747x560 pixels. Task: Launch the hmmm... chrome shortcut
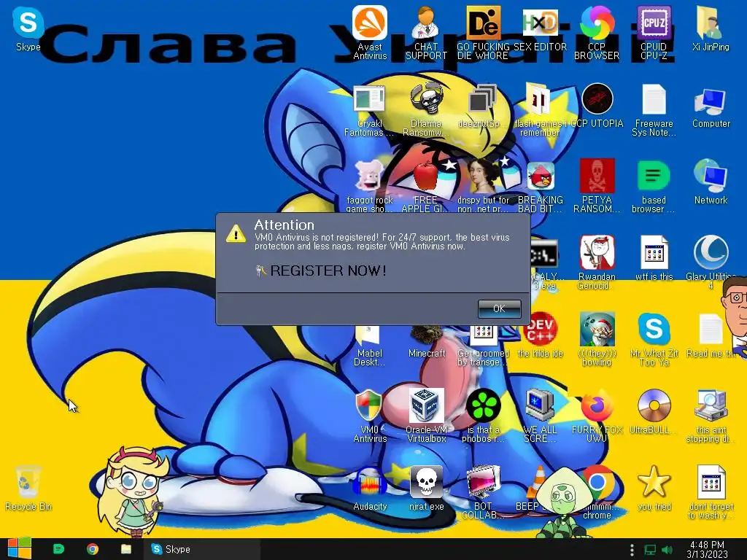(597, 492)
